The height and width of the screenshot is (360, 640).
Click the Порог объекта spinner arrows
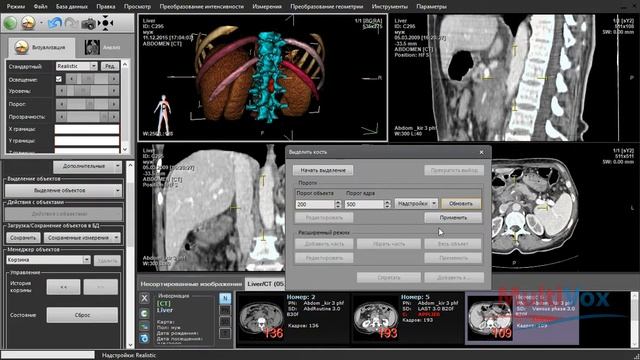(338, 204)
